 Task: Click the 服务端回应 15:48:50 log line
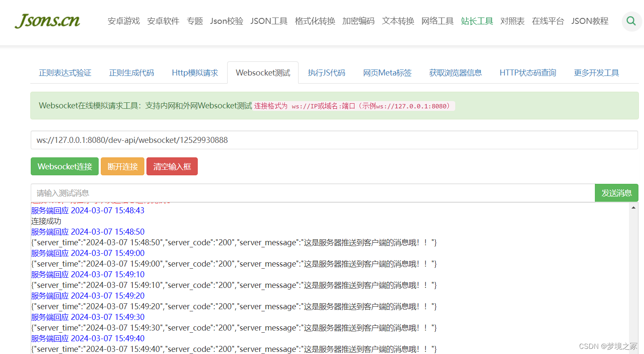(88, 232)
